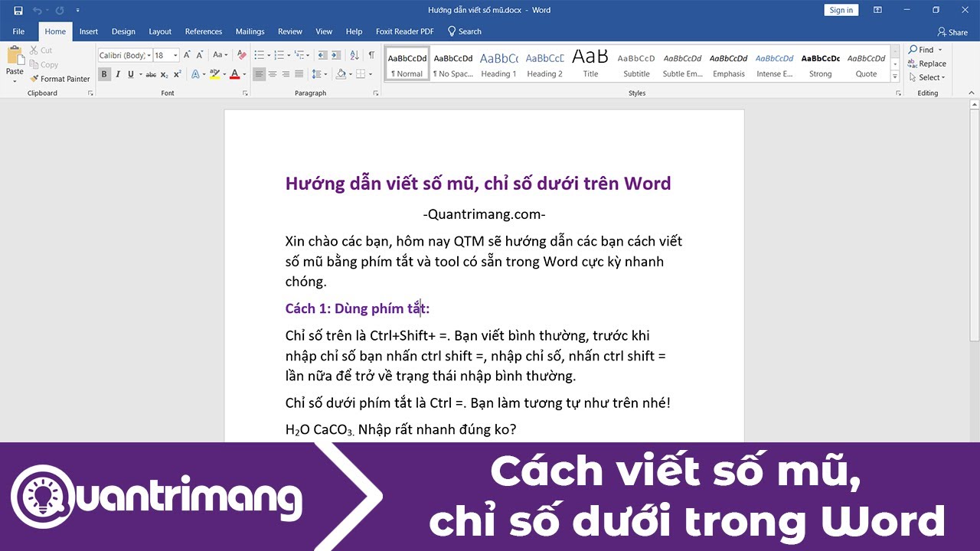Click the Sort A-Z icon
Screen dimensions: 980x551
[354, 55]
